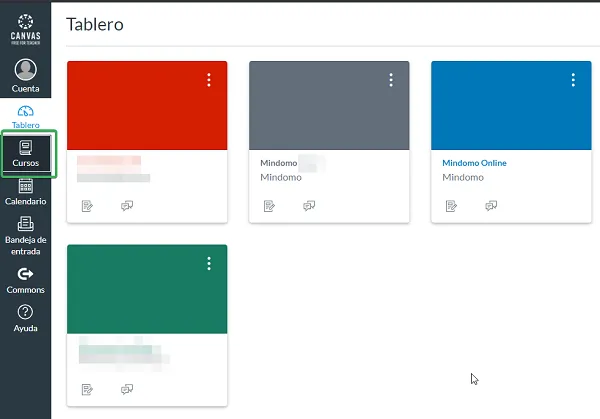Screen dimensions: 600x419
Task: Click the Canvas logo in sidebar
Action: (25, 29)
